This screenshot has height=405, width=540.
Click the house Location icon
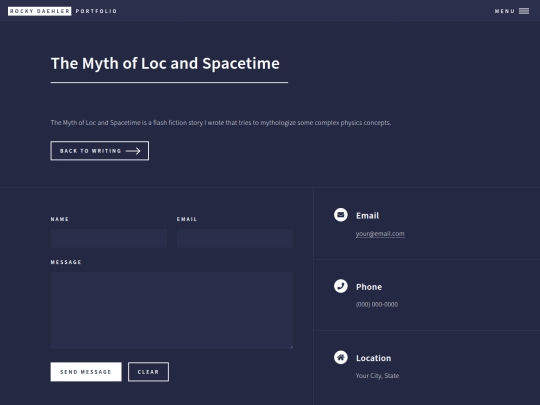(x=341, y=357)
